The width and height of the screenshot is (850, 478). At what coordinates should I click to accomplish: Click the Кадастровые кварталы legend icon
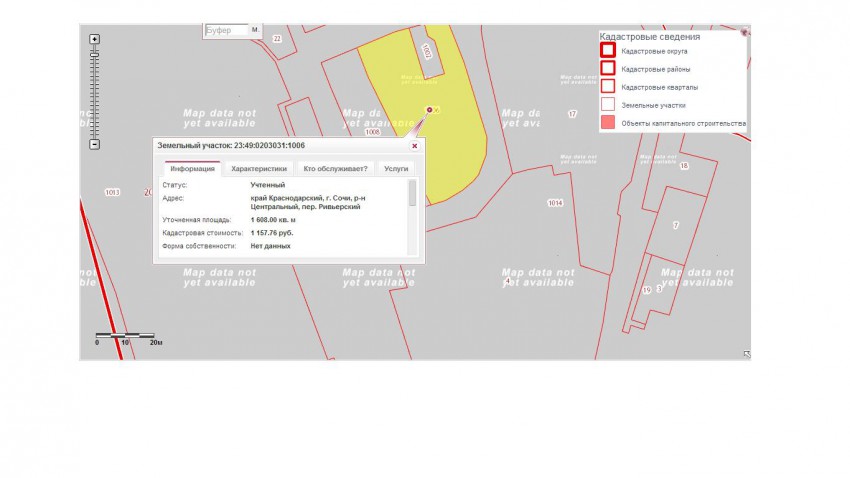(x=607, y=87)
